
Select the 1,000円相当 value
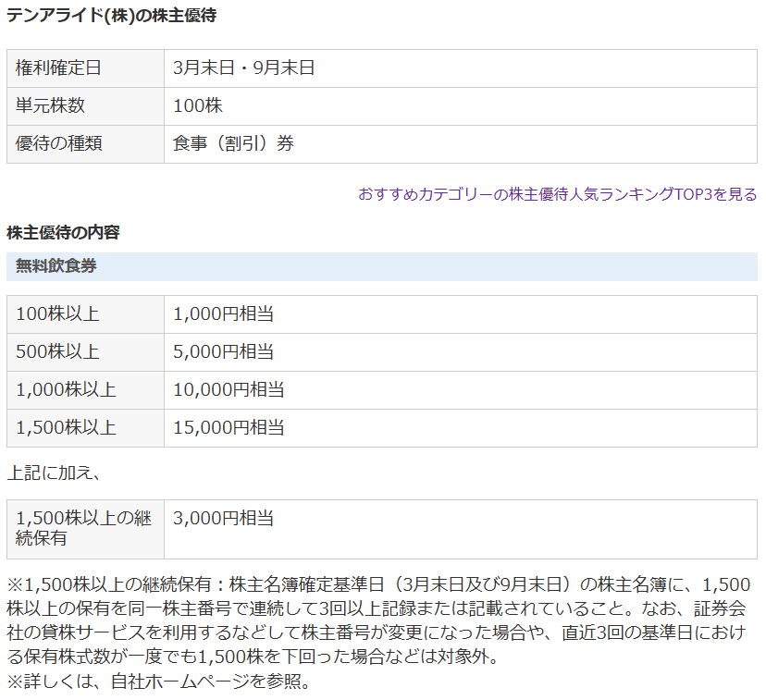point(461,313)
